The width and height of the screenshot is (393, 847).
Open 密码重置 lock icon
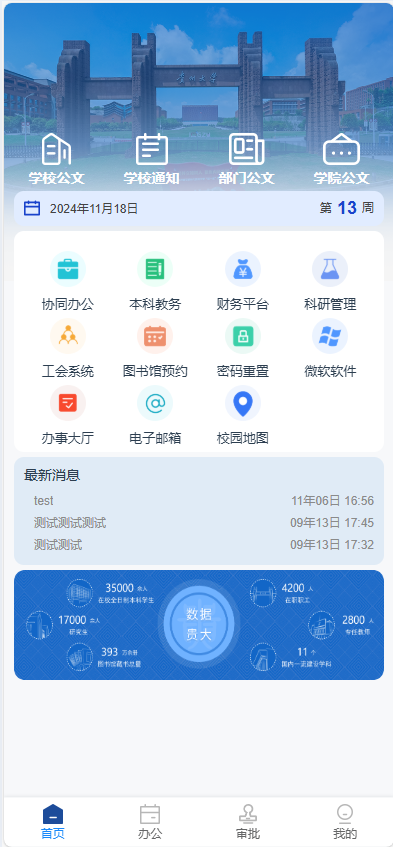tap(243, 336)
